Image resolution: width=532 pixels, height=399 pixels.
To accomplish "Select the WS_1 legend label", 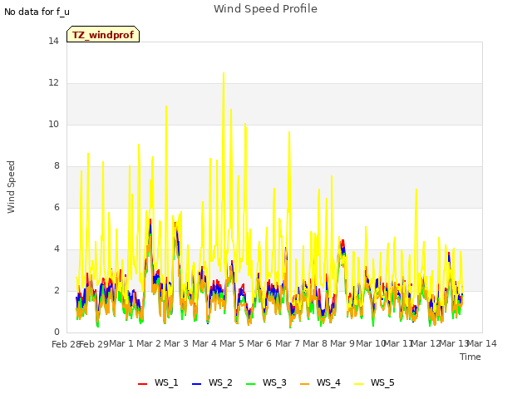I will [x=166, y=382].
